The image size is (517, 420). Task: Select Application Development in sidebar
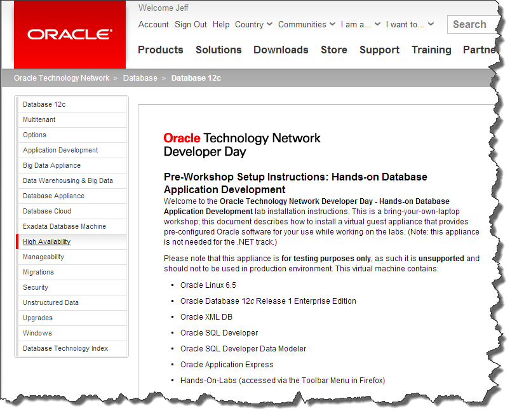coord(72,150)
